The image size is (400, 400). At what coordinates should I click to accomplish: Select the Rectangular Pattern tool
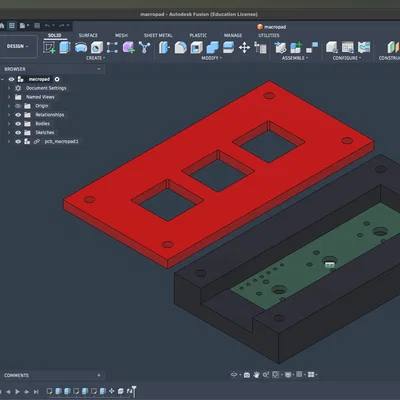click(x=112, y=47)
